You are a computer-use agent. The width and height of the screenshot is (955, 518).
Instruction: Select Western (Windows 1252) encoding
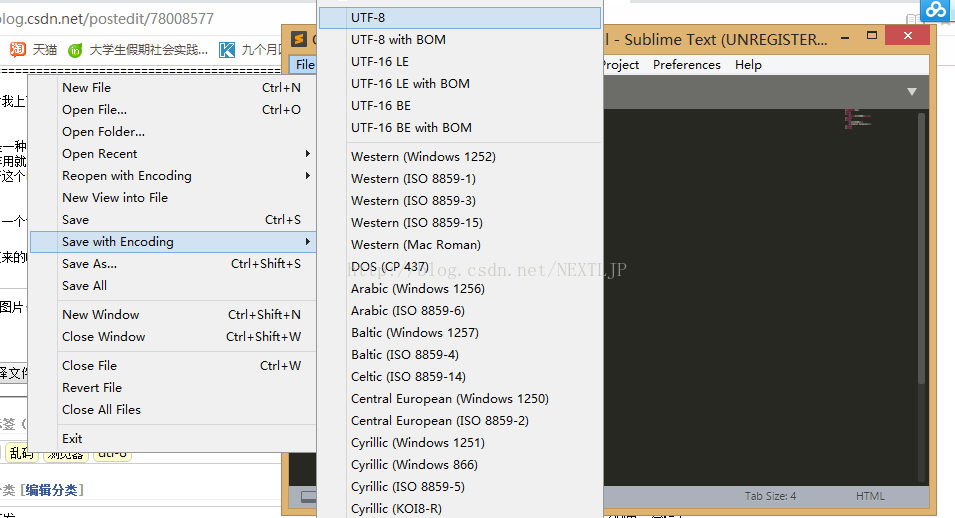[460, 157]
